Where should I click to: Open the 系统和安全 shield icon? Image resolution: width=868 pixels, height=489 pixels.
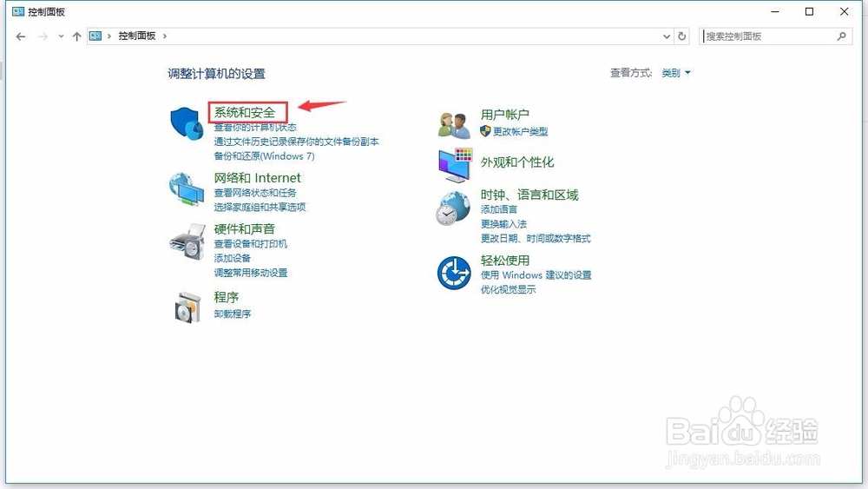point(186,123)
